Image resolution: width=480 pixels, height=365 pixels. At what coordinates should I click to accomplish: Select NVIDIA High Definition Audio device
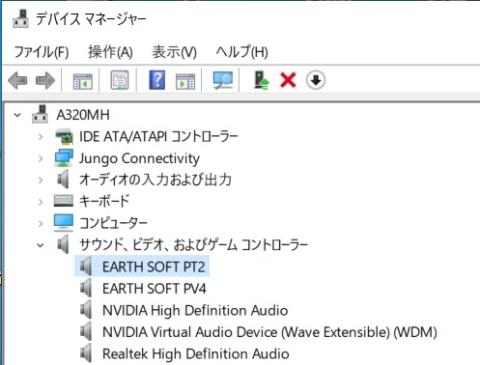195,310
